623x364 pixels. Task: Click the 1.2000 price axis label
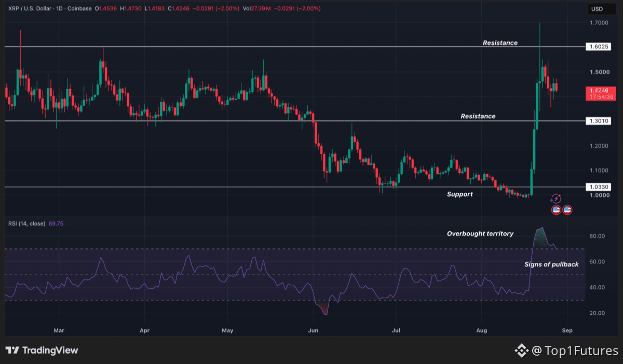pos(599,146)
